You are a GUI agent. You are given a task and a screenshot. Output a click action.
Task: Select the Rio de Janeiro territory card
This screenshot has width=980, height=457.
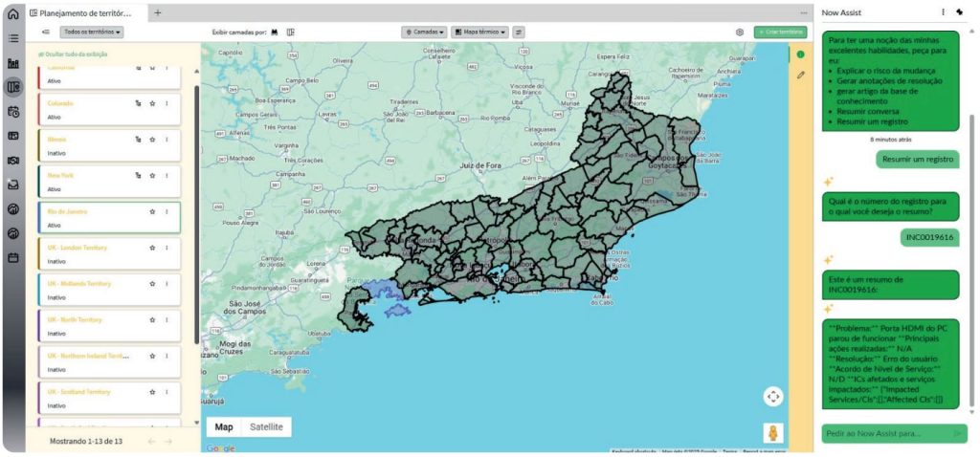pyautogui.click(x=109, y=218)
